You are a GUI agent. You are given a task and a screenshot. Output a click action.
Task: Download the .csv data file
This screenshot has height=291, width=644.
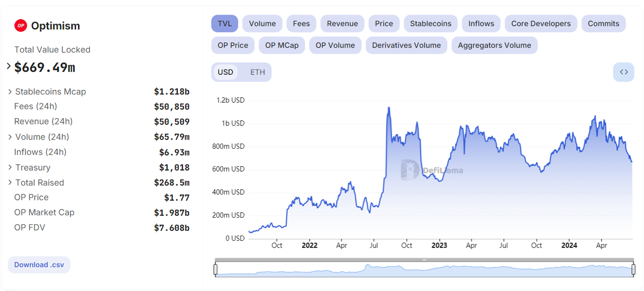[39, 265]
